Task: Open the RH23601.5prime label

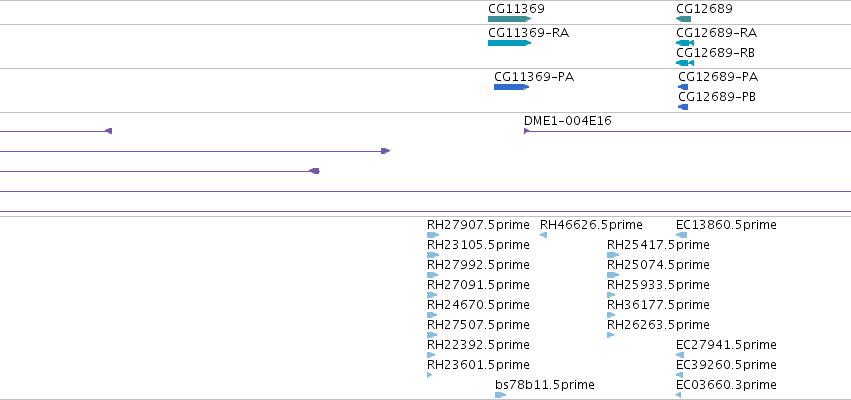Action: coord(478,364)
